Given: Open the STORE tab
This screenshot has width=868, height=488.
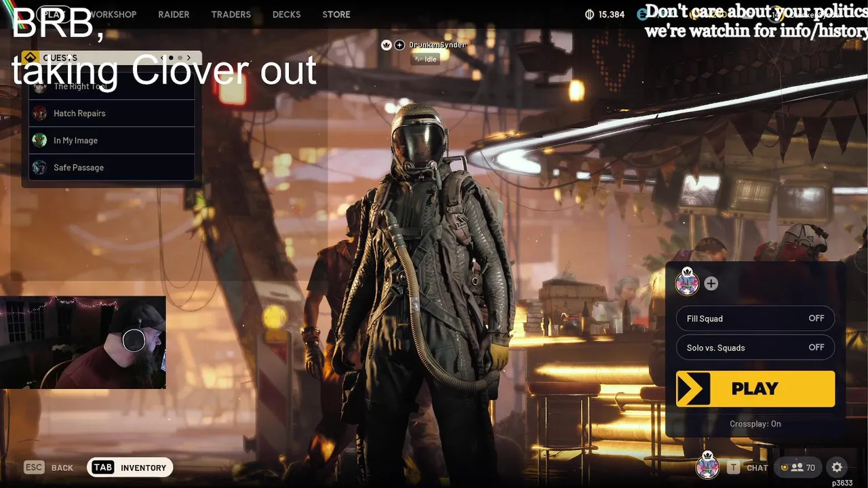Looking at the screenshot, I should (336, 14).
